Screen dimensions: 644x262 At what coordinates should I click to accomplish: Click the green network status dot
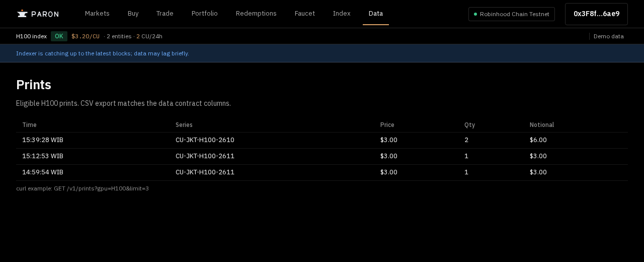(x=475, y=14)
